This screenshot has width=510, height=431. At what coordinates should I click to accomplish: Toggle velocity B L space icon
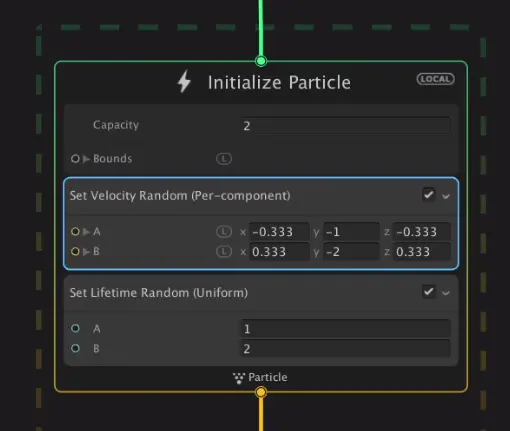224,251
